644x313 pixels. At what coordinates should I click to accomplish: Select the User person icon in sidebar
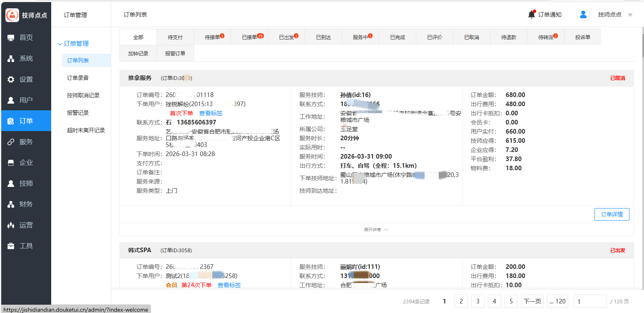point(11,100)
